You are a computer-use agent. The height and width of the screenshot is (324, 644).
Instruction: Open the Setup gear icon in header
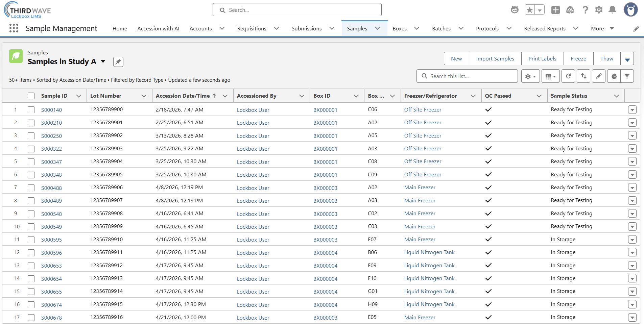(599, 10)
